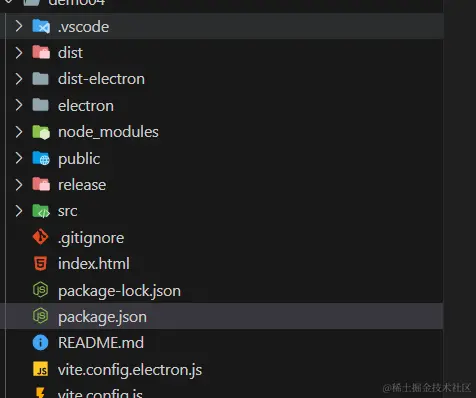Viewport: 476px width, 398px height.
Task: Expand the release folder chevron
Action: click(19, 185)
